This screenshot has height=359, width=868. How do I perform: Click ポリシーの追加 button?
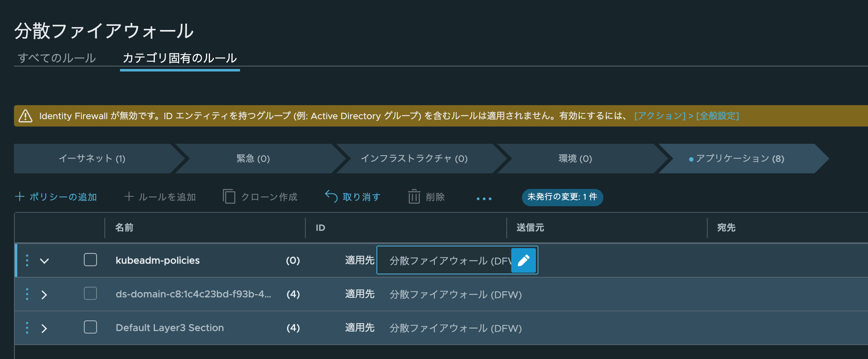pos(56,197)
